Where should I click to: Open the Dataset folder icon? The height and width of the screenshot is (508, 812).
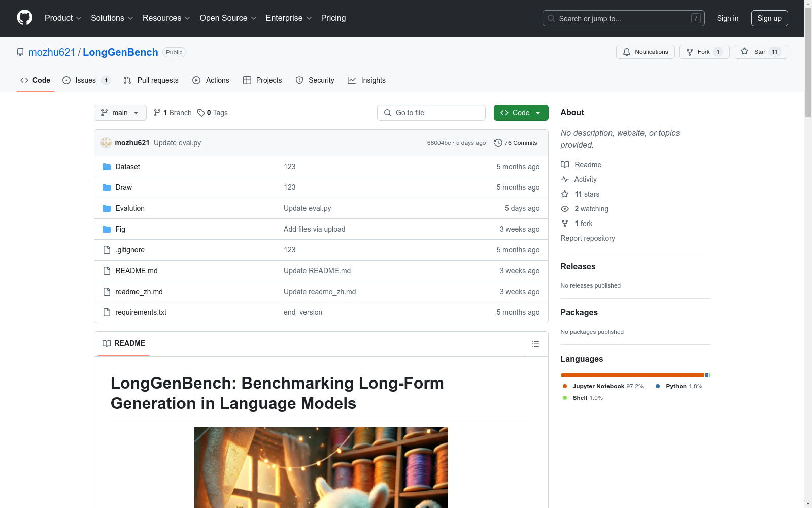tap(107, 167)
